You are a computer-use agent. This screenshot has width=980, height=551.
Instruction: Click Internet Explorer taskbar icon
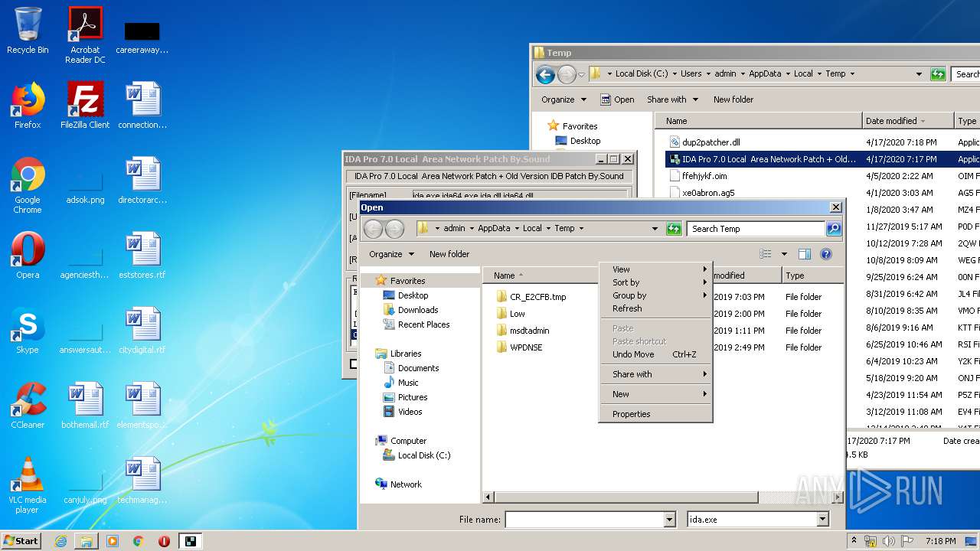60,541
